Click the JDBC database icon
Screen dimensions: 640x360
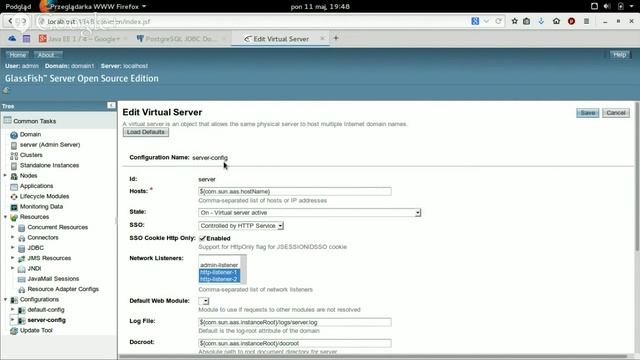(x=22, y=248)
